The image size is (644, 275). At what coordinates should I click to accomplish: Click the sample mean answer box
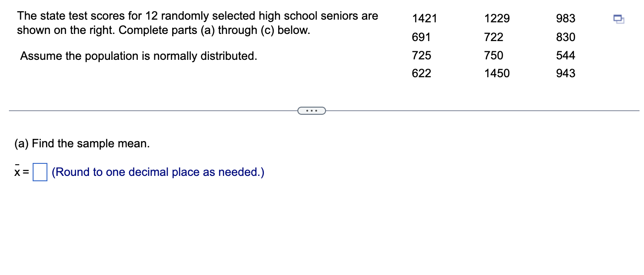[x=40, y=172]
